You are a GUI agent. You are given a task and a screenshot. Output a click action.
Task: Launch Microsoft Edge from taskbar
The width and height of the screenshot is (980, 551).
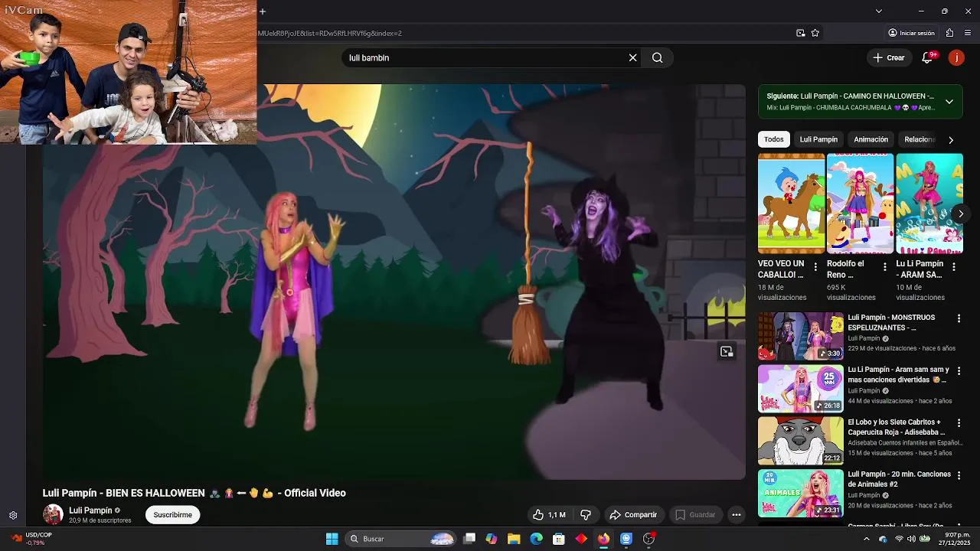[x=537, y=539]
